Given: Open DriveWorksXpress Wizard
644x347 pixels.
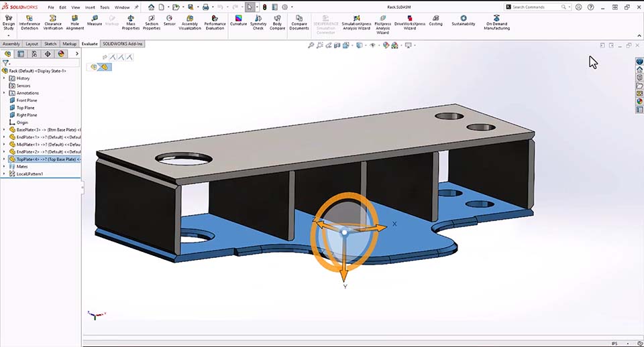Looking at the screenshot, I should tap(409, 23).
